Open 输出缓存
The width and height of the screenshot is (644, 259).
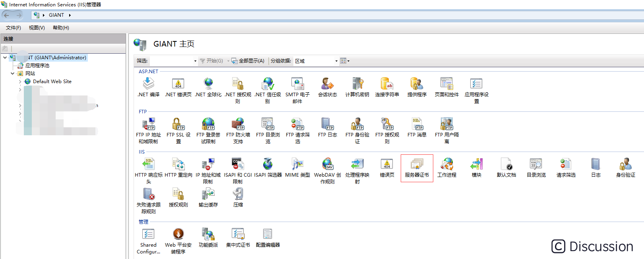pos(208,197)
